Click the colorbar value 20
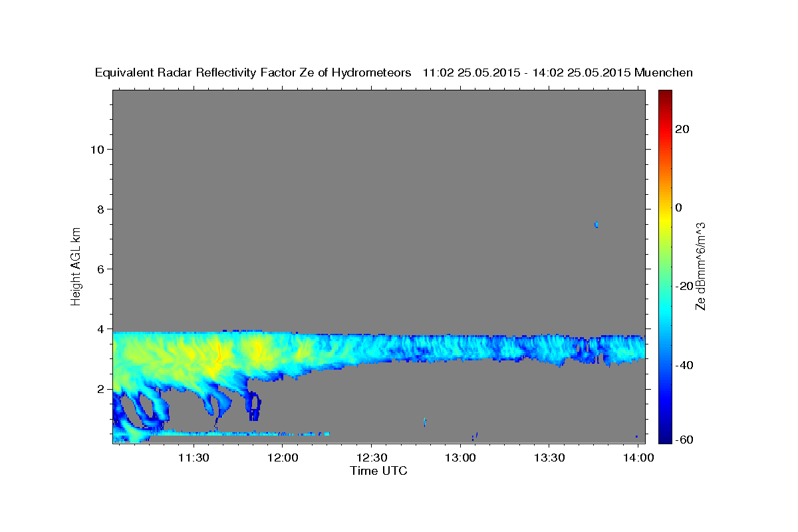798x532 pixels. click(681, 129)
